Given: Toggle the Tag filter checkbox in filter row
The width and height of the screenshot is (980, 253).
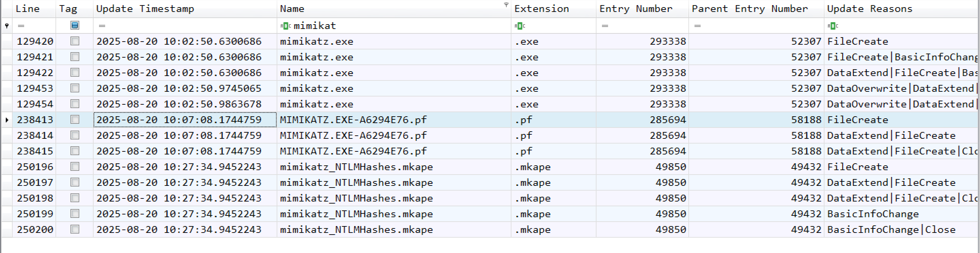Looking at the screenshot, I should (x=75, y=26).
